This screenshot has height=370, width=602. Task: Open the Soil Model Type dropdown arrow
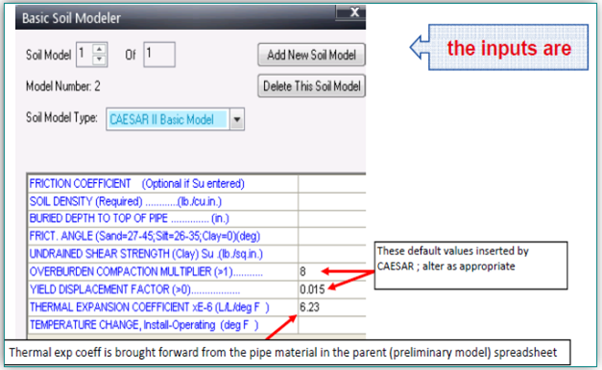coord(237,119)
